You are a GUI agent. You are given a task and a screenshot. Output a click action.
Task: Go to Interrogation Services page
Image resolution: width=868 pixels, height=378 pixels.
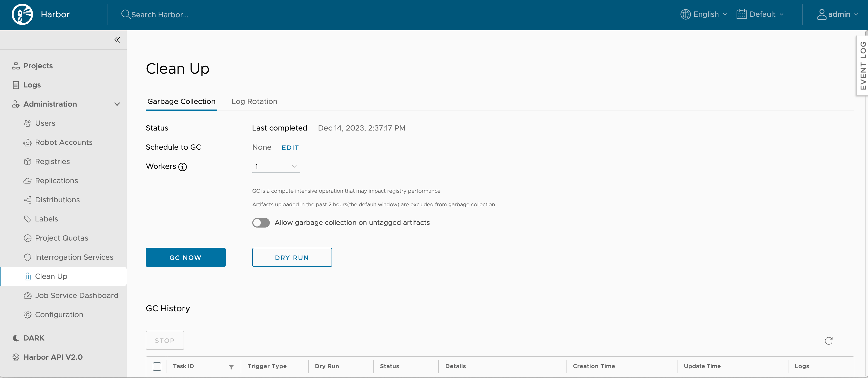pyautogui.click(x=74, y=257)
